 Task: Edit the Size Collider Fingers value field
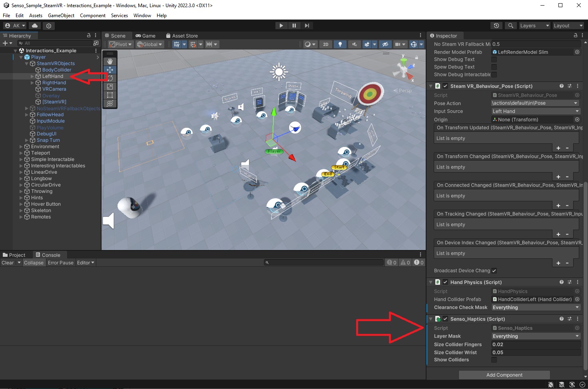536,344
